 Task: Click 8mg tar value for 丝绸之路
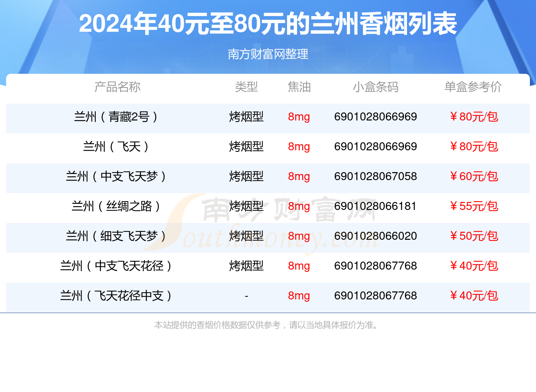tap(299, 206)
